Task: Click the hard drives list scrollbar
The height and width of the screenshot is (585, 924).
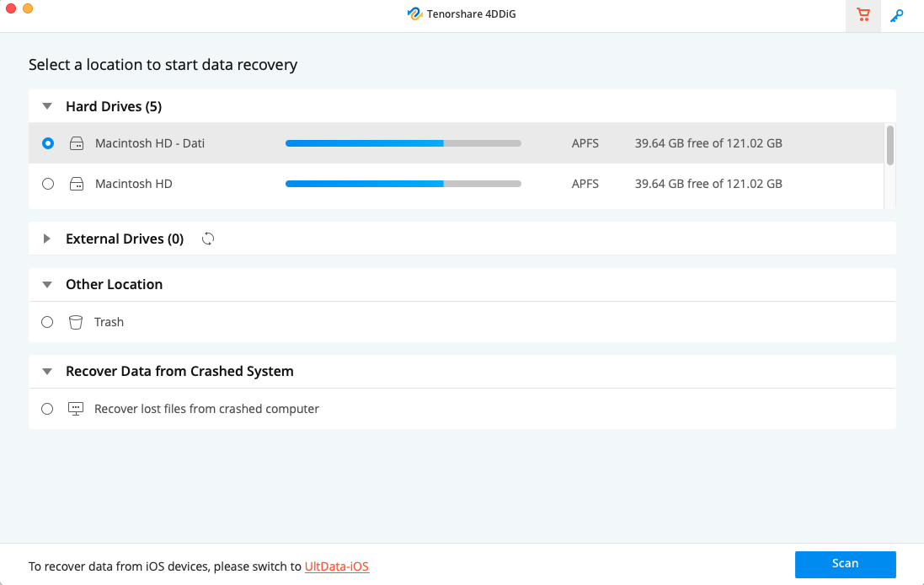Action: [x=889, y=145]
